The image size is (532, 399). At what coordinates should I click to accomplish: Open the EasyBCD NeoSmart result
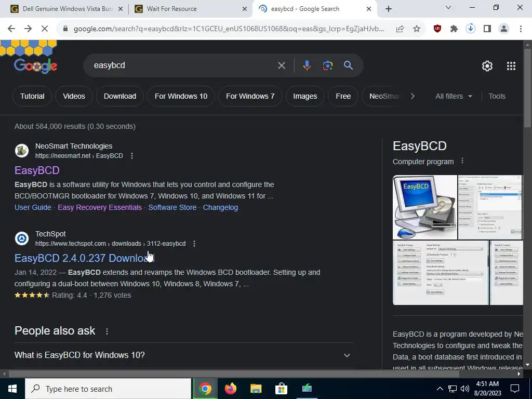click(x=37, y=170)
